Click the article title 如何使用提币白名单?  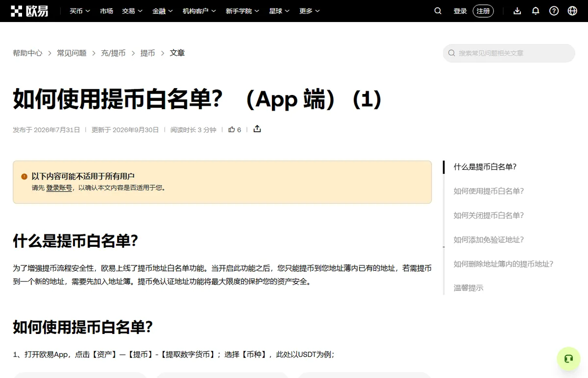tap(197, 99)
